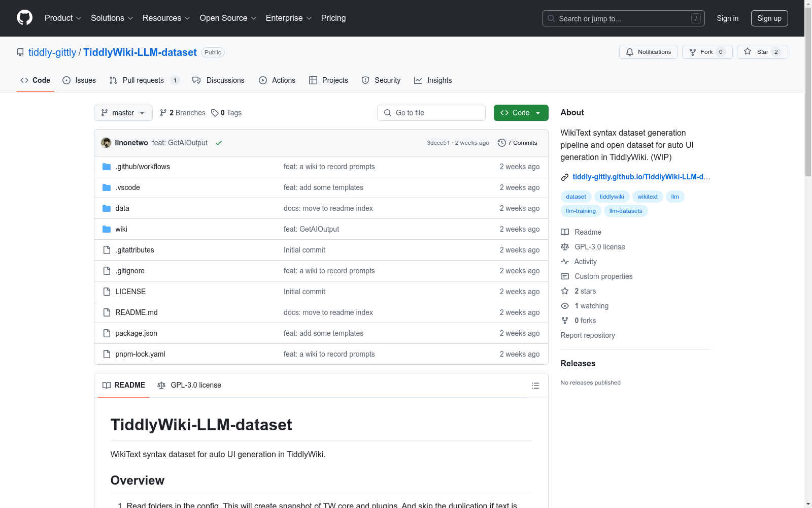Open the master branch selector dropdown

point(123,113)
